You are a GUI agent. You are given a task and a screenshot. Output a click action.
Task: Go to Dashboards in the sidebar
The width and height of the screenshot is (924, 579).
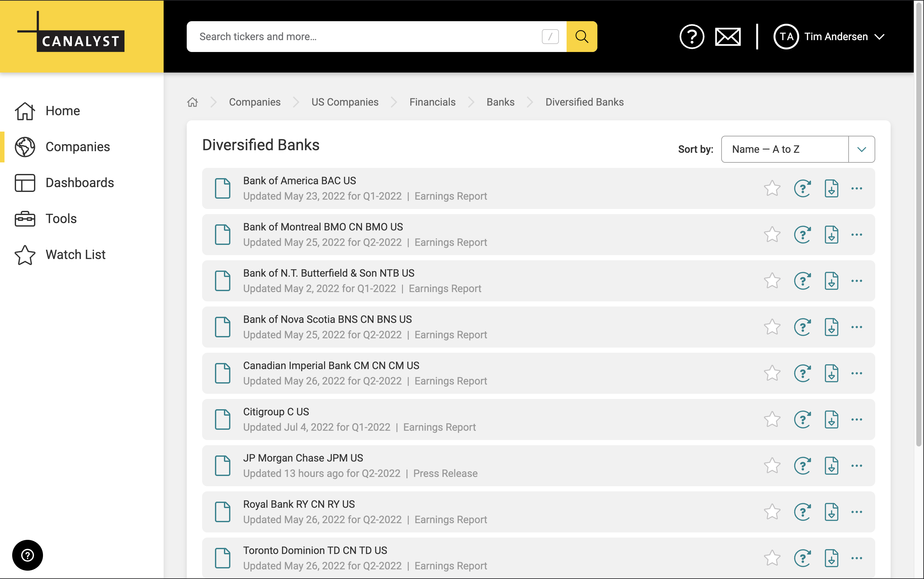pos(79,183)
